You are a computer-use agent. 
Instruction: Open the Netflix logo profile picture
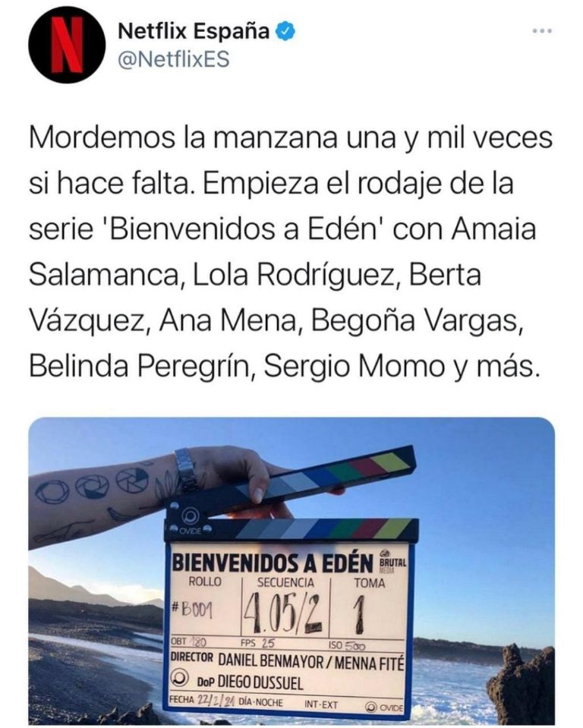point(67,45)
